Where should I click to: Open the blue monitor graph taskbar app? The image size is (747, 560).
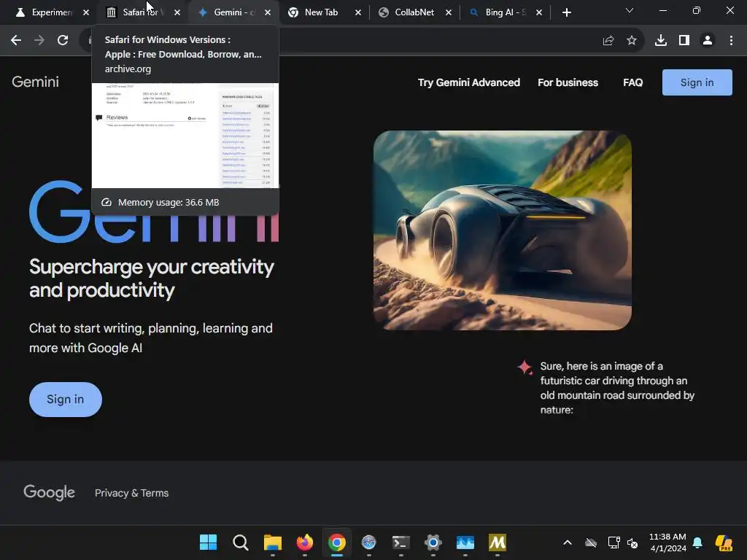pyautogui.click(x=465, y=542)
